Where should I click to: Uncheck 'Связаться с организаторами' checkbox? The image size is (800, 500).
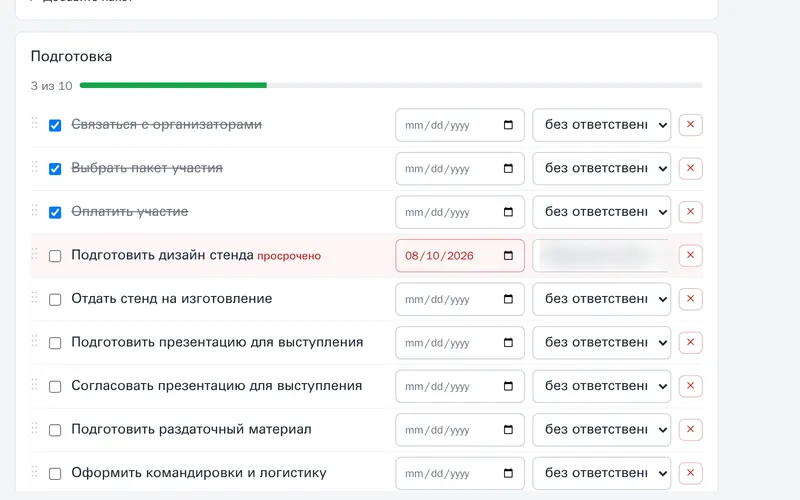click(x=55, y=126)
